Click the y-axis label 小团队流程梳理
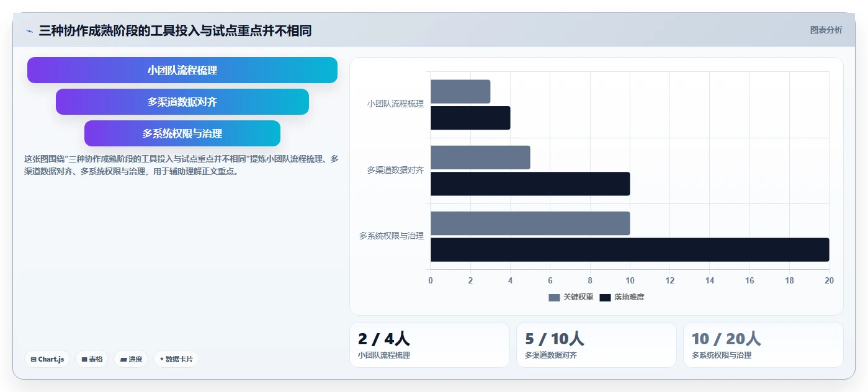 coord(395,104)
